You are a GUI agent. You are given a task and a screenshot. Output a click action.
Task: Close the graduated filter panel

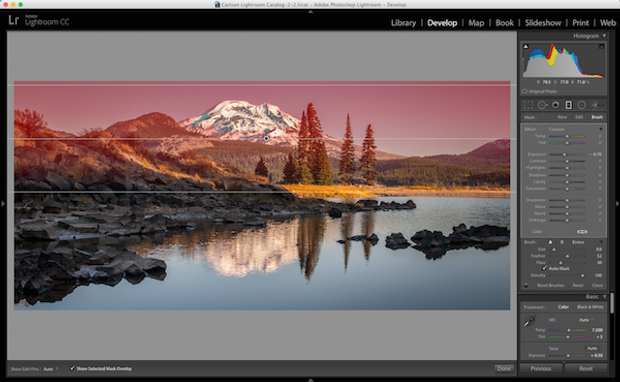click(x=597, y=285)
